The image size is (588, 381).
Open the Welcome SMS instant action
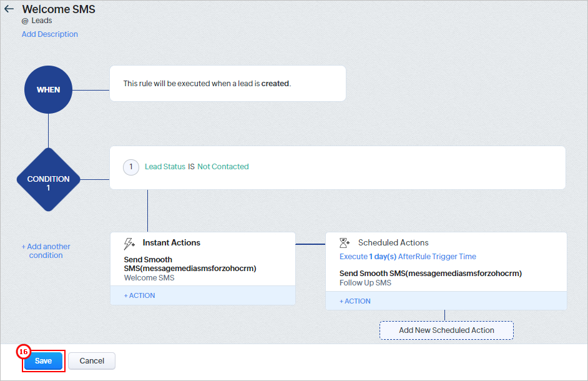point(190,269)
